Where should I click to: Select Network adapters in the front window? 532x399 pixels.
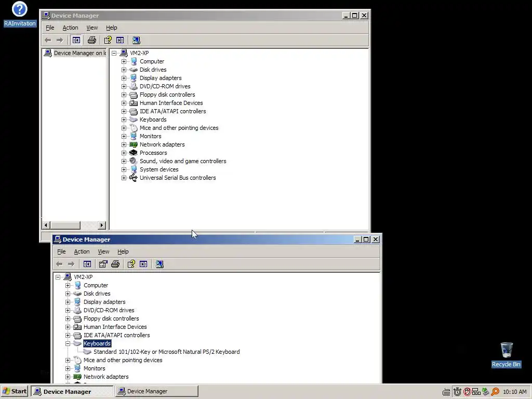click(x=106, y=377)
